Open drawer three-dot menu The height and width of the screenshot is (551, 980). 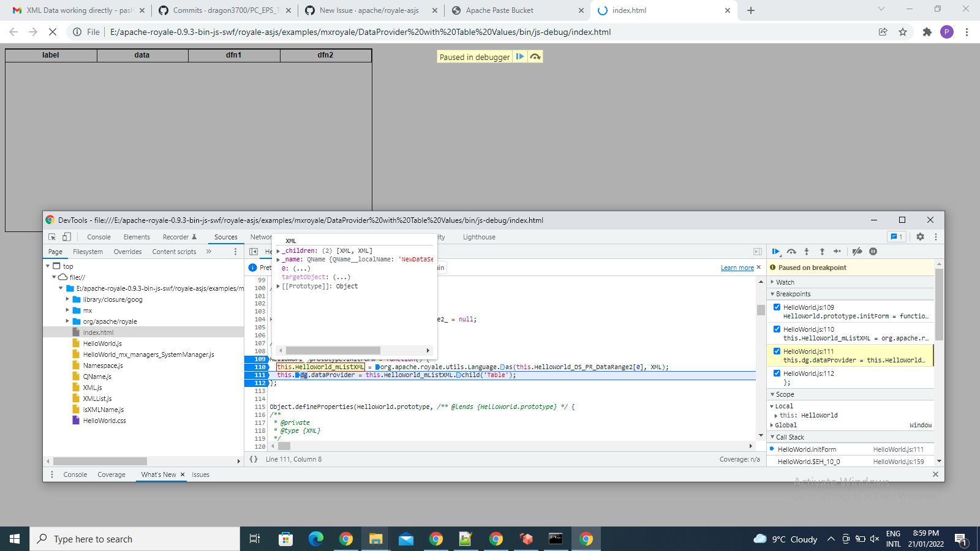point(52,474)
